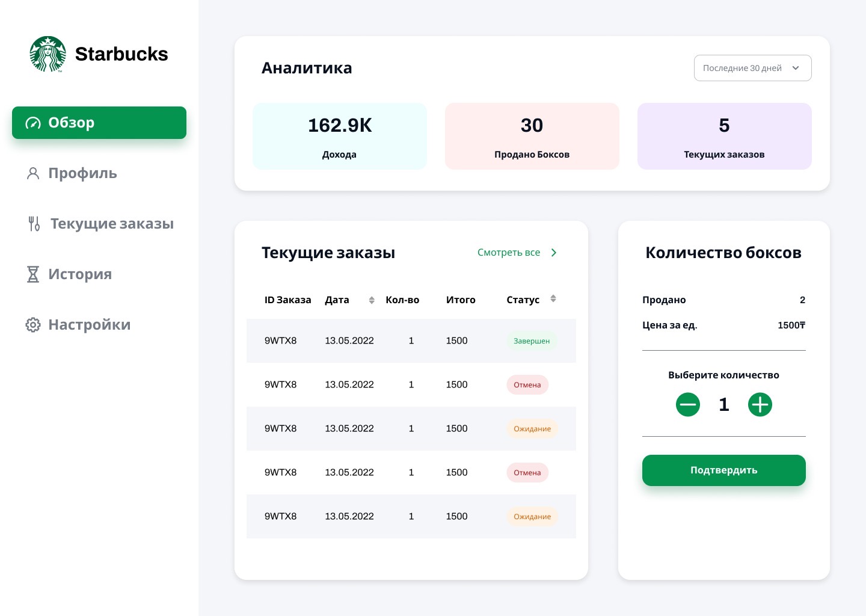
Task: Go to the История section
Action: (x=80, y=274)
